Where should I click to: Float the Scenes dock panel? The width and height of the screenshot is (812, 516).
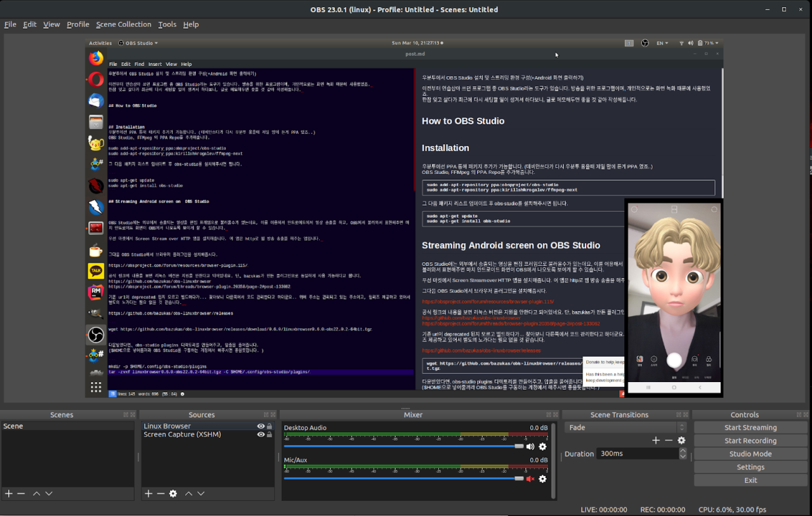[x=126, y=415]
